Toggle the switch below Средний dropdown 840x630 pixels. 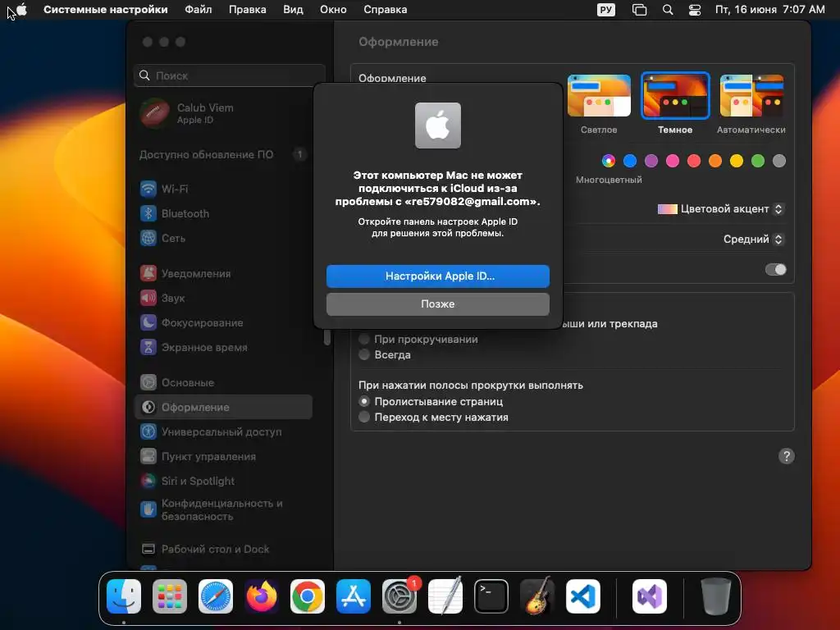pos(776,269)
